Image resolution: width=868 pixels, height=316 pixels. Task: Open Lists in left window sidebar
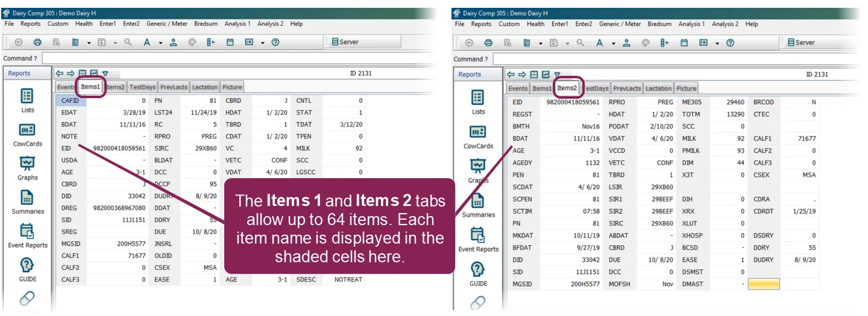click(x=28, y=101)
